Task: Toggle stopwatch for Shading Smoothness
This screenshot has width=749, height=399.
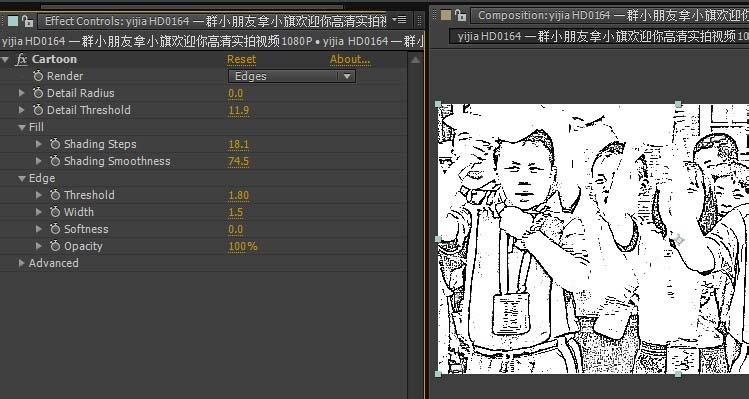Action: click(55, 162)
